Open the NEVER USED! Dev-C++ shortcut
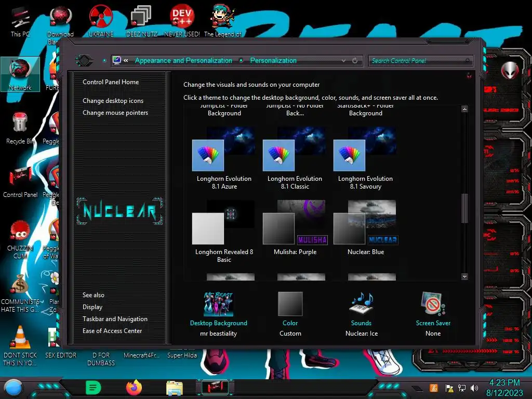Image resolution: width=532 pixels, height=399 pixels. 182,20
